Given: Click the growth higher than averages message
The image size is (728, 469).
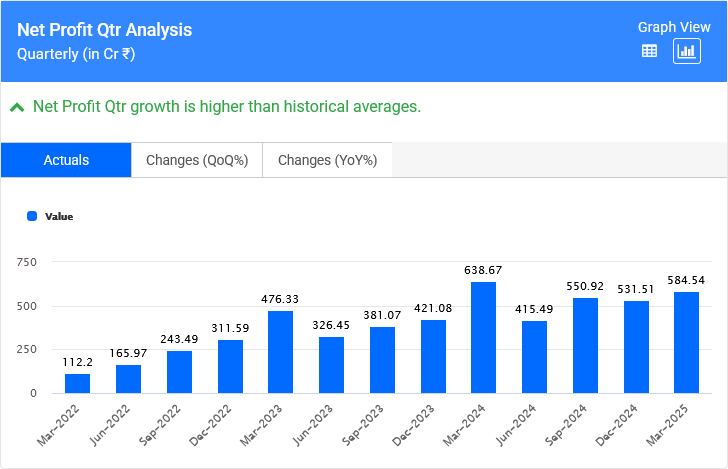Looking at the screenshot, I should tap(227, 107).
